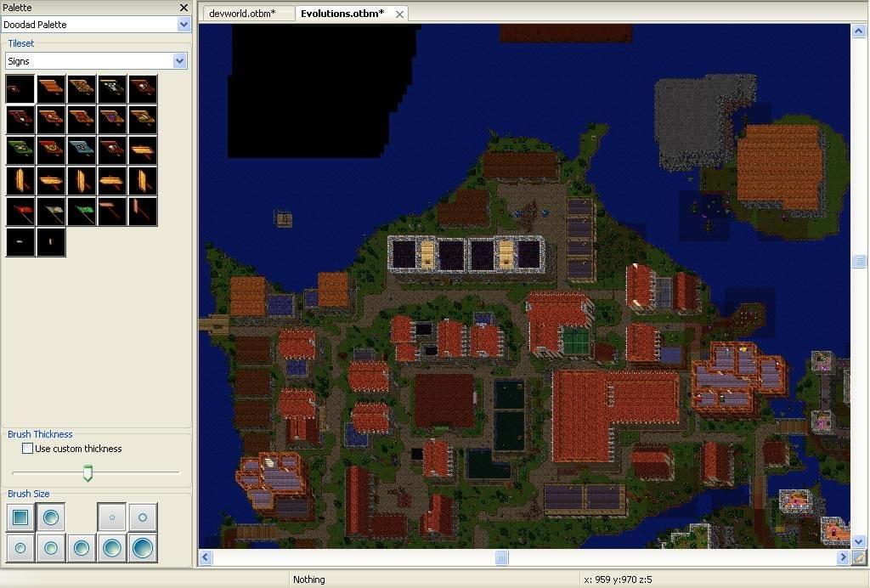Open the Doodad Palette dropdown
This screenshot has height=588, width=870.
coord(184,25)
